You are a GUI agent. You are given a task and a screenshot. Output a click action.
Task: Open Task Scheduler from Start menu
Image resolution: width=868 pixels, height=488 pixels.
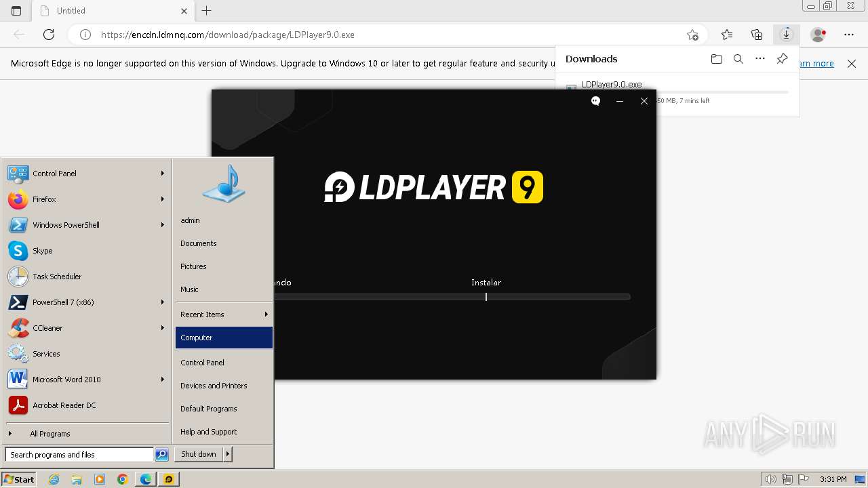click(x=87, y=277)
